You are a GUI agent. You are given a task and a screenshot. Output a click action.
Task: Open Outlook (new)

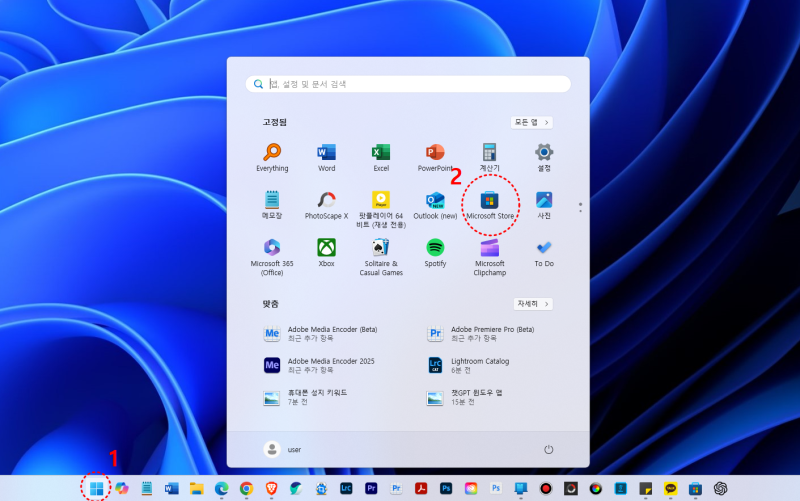tap(435, 205)
